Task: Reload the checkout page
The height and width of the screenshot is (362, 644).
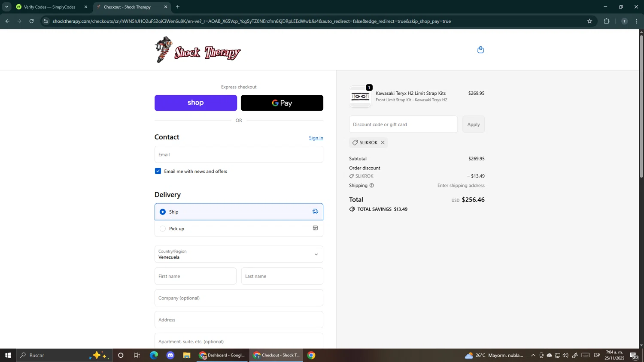Action: coord(31,21)
